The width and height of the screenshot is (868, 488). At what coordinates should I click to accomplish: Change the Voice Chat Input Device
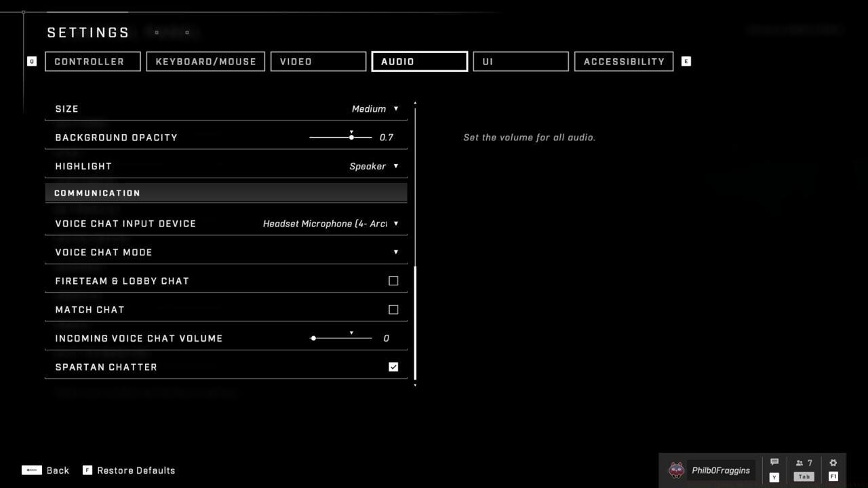[x=329, y=223]
